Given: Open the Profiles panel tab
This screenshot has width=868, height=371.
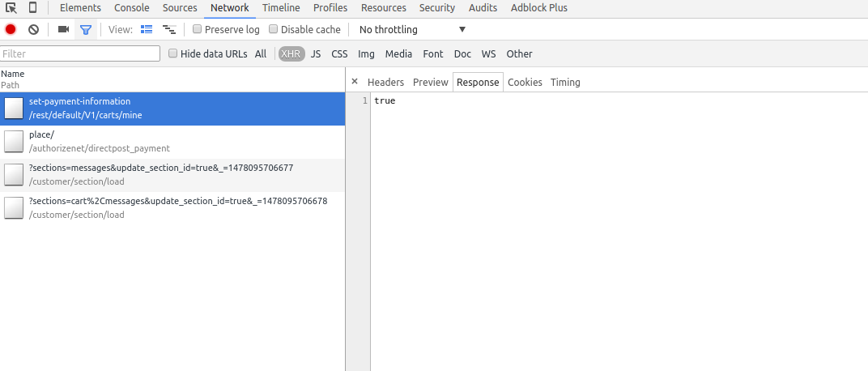Looking at the screenshot, I should coord(330,8).
